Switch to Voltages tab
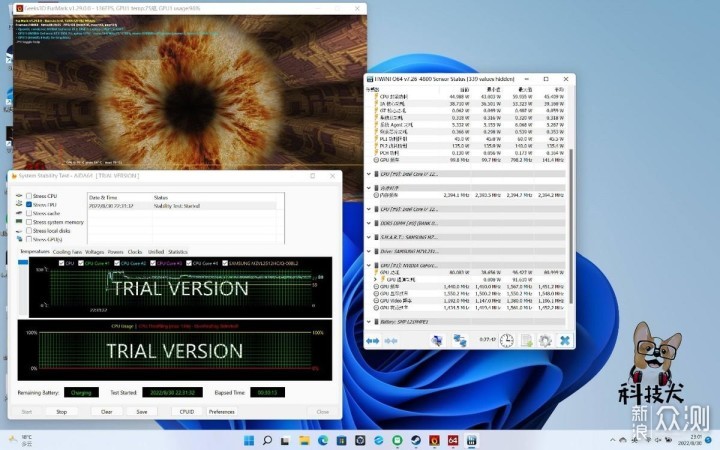Screen dimensions: 720x450 pos(95,252)
